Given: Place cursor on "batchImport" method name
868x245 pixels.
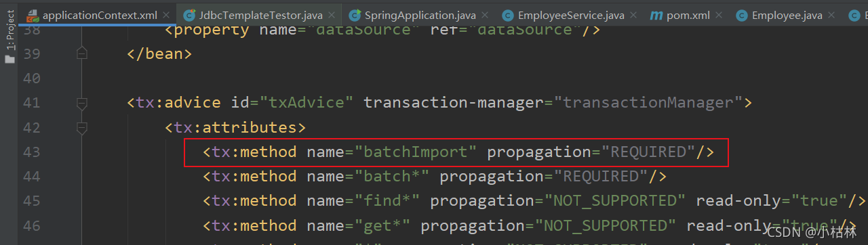Looking at the screenshot, I should click(x=416, y=152).
